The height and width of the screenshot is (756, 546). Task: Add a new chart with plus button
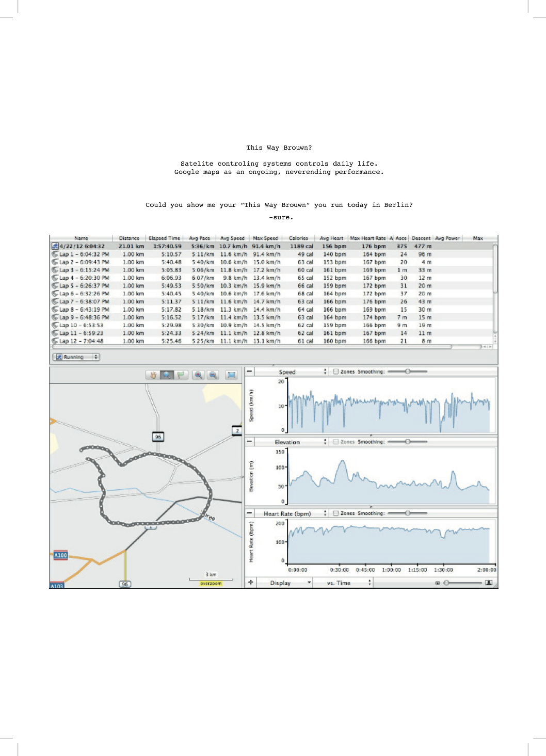click(x=250, y=583)
